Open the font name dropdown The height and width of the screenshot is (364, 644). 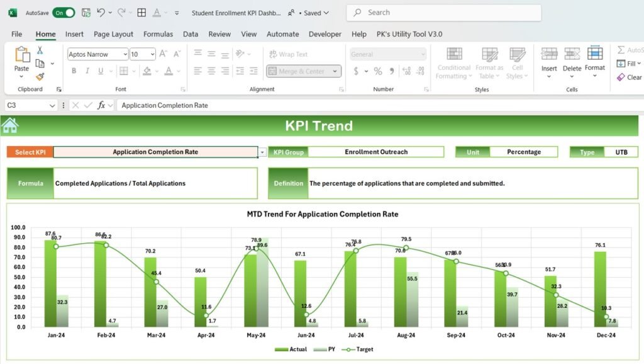(x=125, y=54)
